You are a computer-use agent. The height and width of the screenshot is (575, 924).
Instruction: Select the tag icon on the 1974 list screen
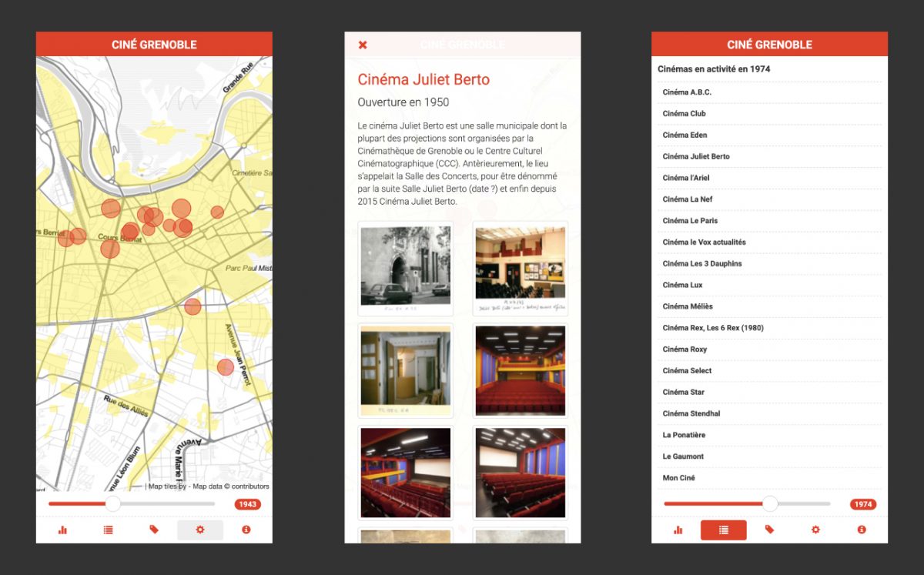[x=769, y=530]
